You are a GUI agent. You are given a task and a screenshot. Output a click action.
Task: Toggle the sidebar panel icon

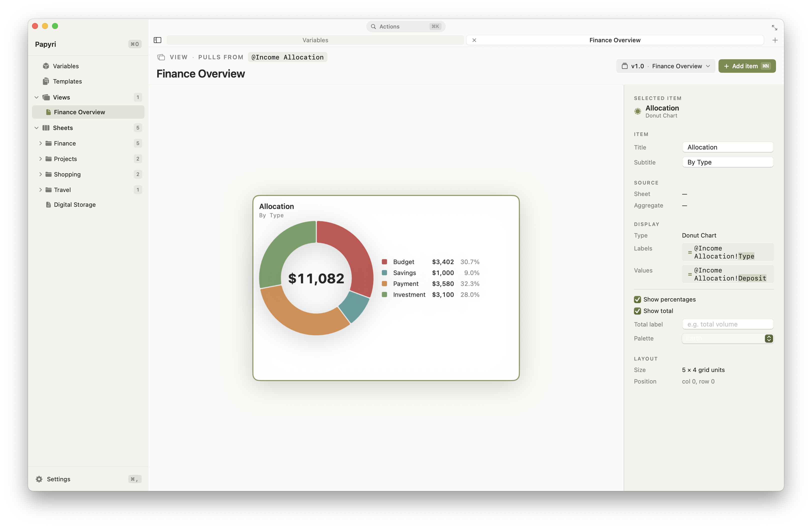pos(157,40)
